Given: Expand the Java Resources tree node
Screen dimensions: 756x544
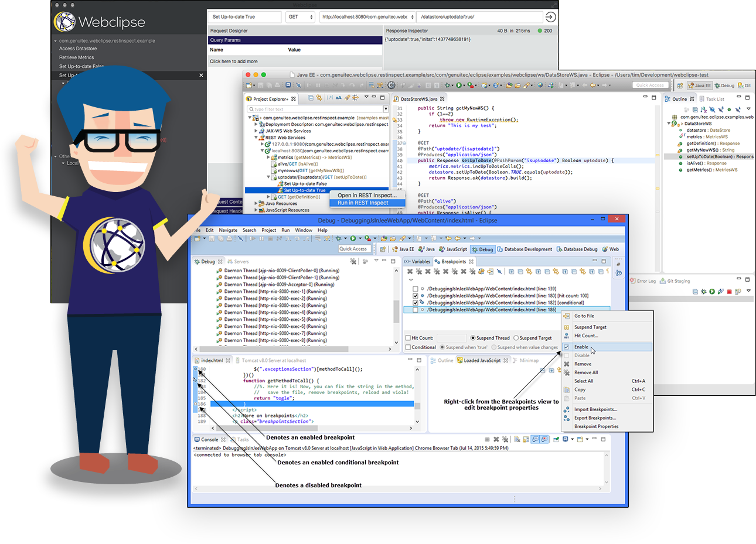Looking at the screenshot, I should click(256, 204).
